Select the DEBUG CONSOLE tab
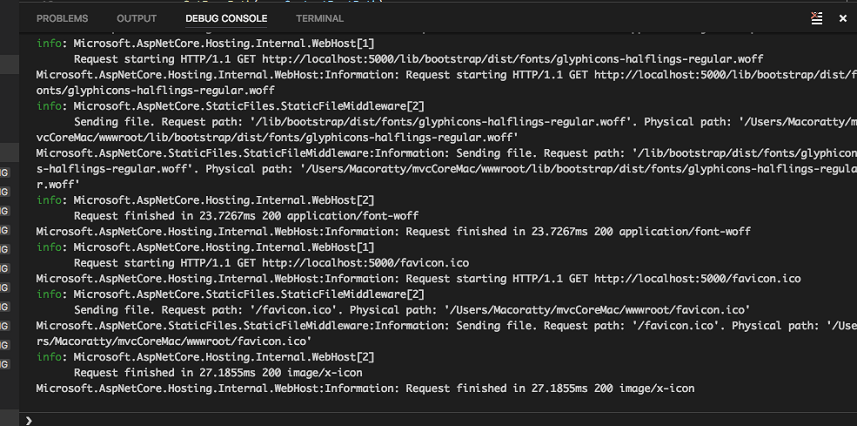The image size is (857, 426). click(x=226, y=19)
